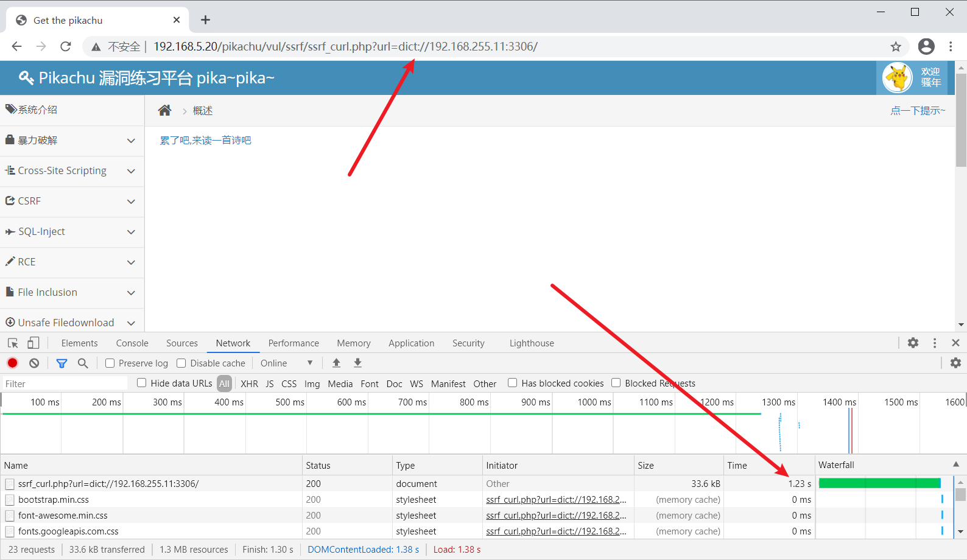Filter requests by XHR type
The height and width of the screenshot is (560, 967).
249,383
